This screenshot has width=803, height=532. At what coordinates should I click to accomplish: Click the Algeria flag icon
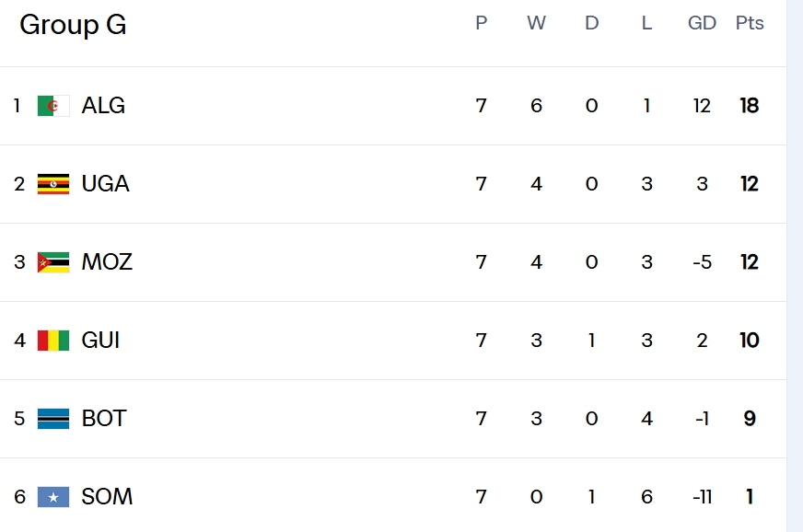[x=52, y=106]
